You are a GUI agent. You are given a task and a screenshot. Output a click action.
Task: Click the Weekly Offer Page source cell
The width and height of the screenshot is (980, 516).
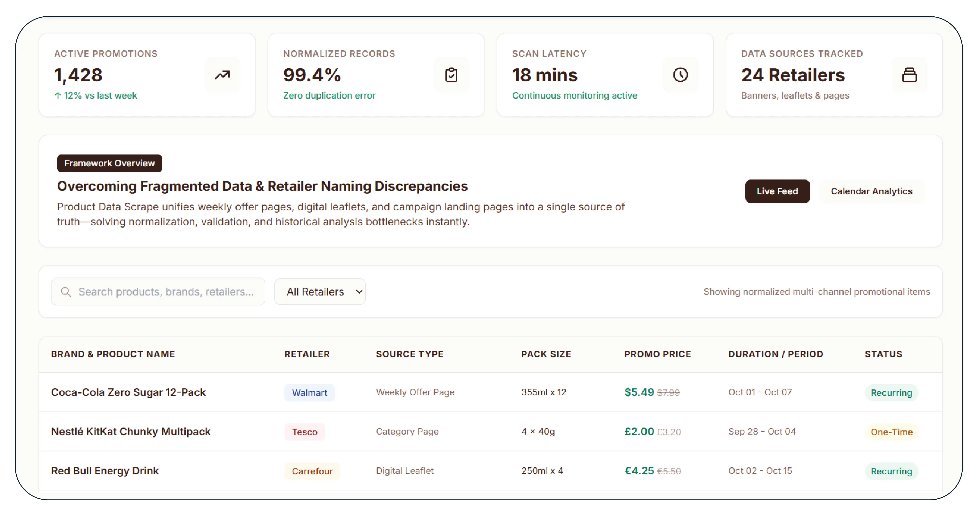[415, 392]
